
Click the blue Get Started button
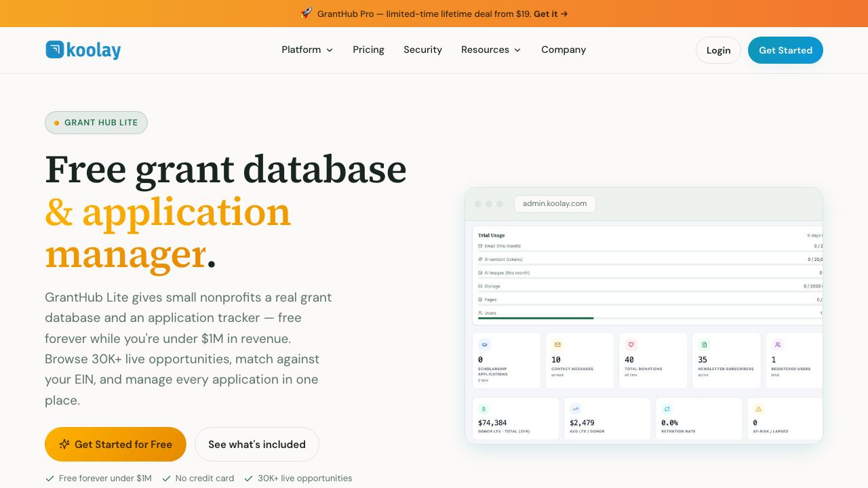785,50
